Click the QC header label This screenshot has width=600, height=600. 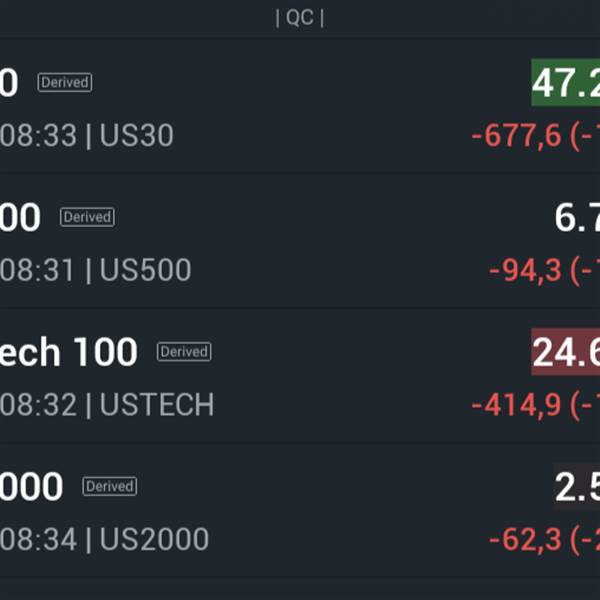(x=300, y=18)
